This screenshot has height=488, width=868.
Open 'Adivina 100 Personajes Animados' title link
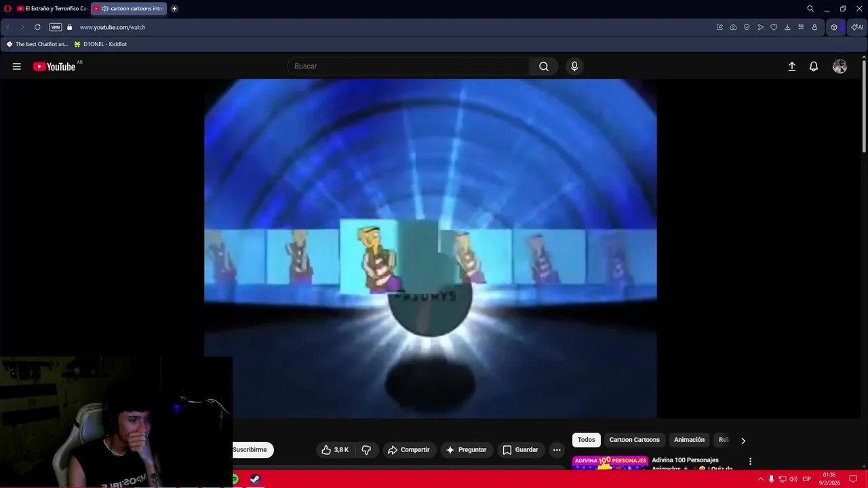click(x=692, y=464)
